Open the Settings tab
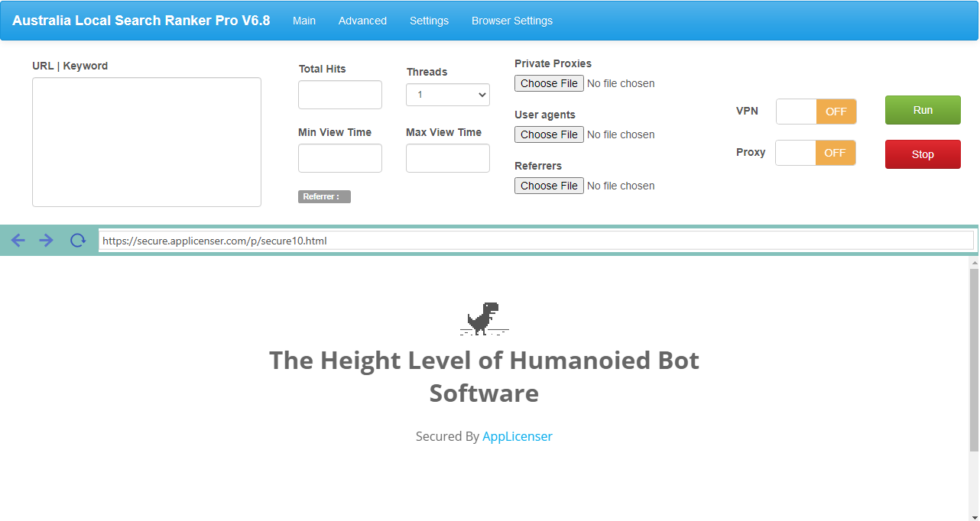 pyautogui.click(x=429, y=21)
